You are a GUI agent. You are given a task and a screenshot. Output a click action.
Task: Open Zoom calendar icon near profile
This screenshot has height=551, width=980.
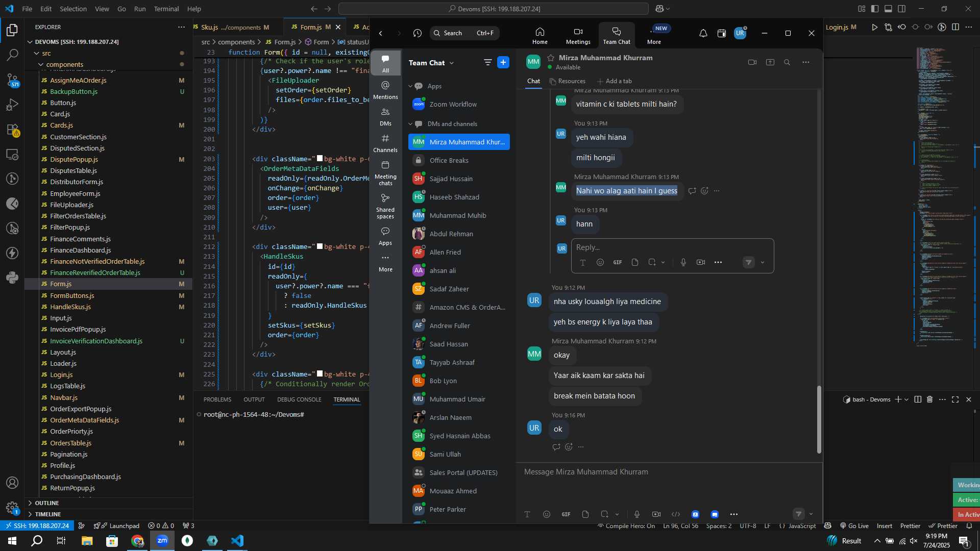721,33
